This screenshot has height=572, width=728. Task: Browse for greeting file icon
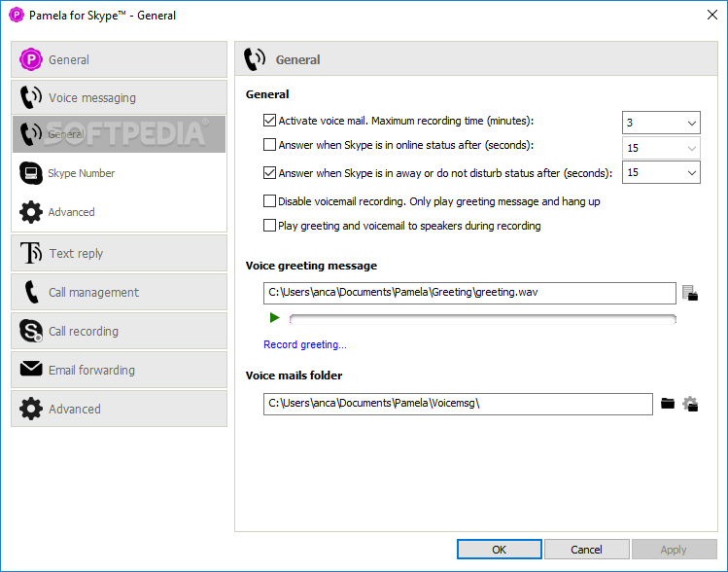(690, 293)
